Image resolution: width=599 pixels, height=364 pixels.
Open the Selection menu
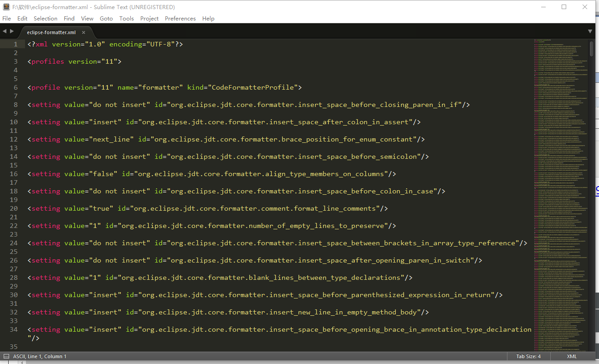[x=46, y=19]
